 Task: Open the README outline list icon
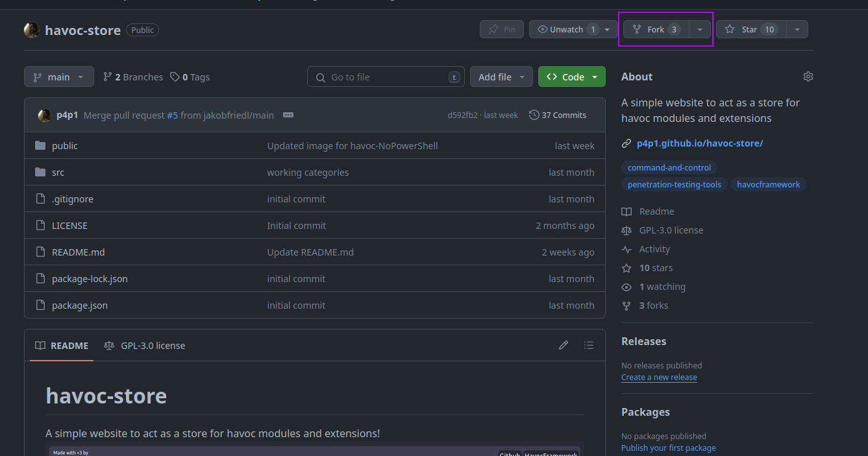coord(588,345)
